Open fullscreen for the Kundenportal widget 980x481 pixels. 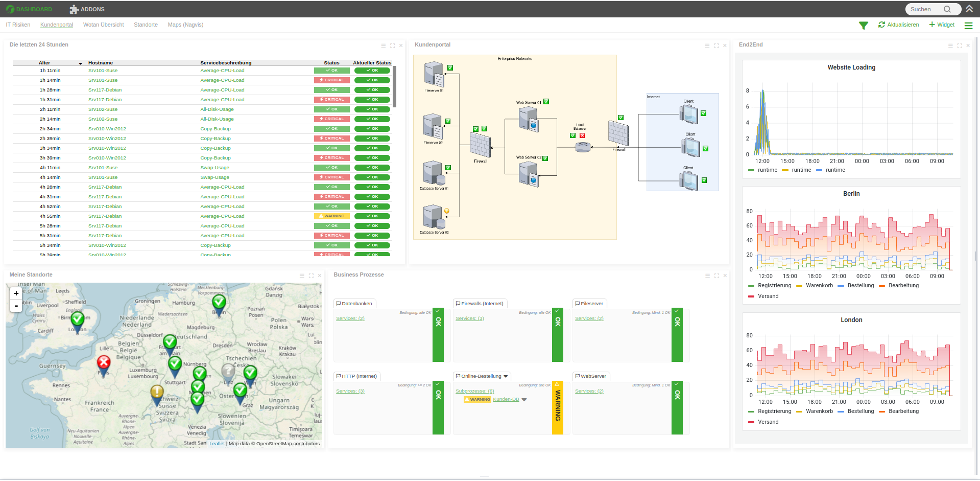[716, 45]
